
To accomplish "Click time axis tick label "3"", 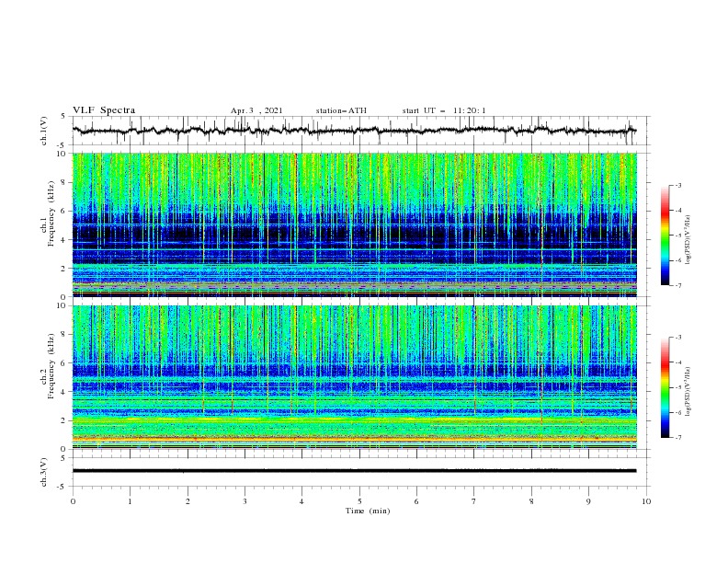I will click(245, 501).
